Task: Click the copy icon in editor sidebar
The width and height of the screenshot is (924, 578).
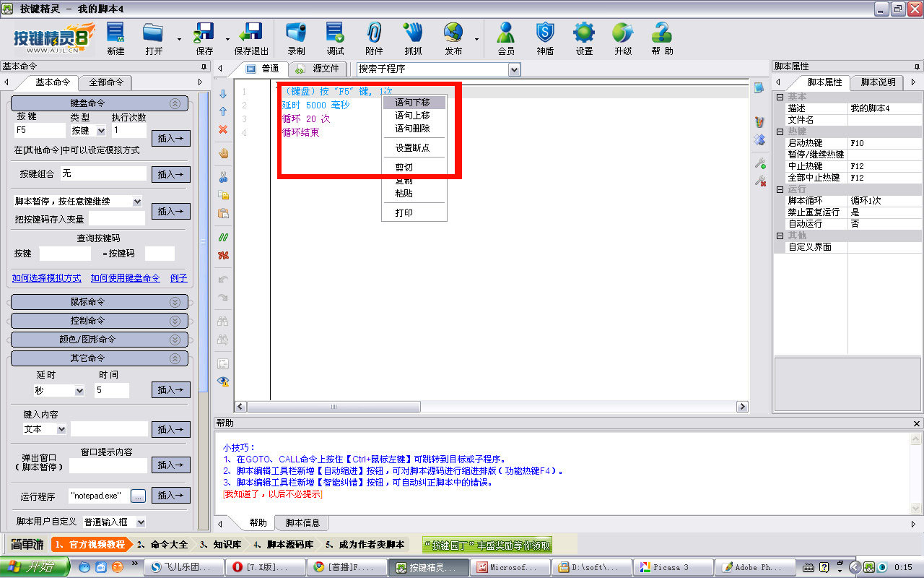Action: pyautogui.click(x=223, y=195)
